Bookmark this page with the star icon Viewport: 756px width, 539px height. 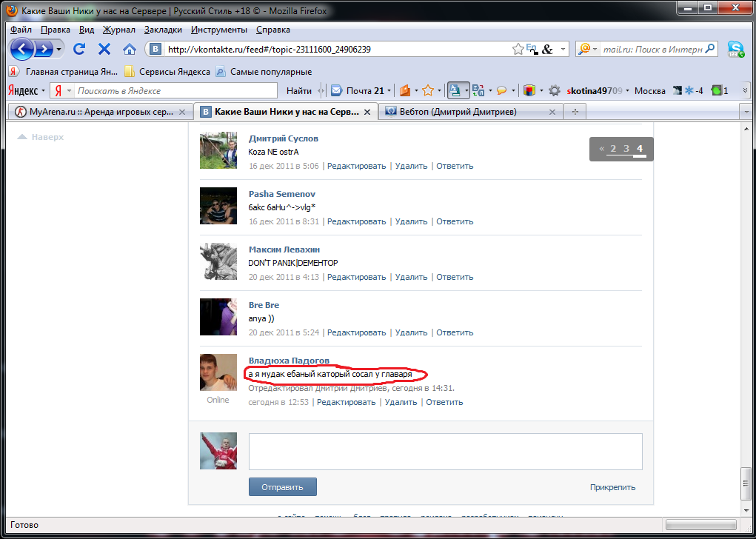point(518,49)
